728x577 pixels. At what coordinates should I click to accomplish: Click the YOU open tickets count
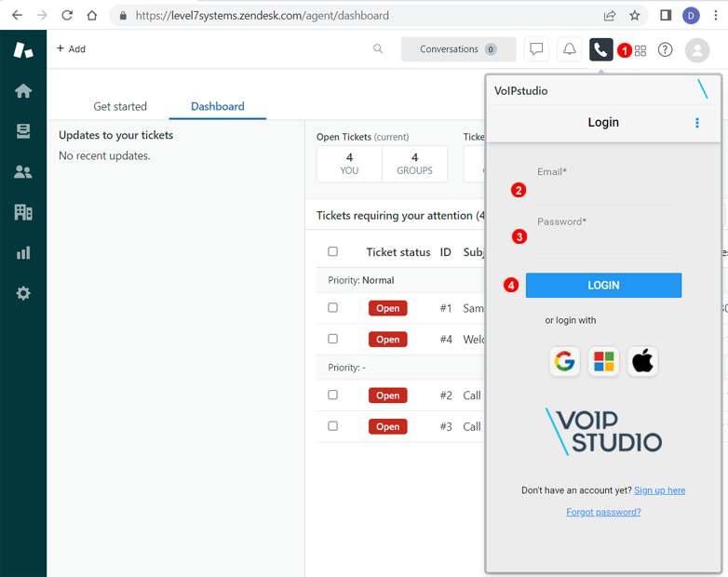click(x=349, y=164)
